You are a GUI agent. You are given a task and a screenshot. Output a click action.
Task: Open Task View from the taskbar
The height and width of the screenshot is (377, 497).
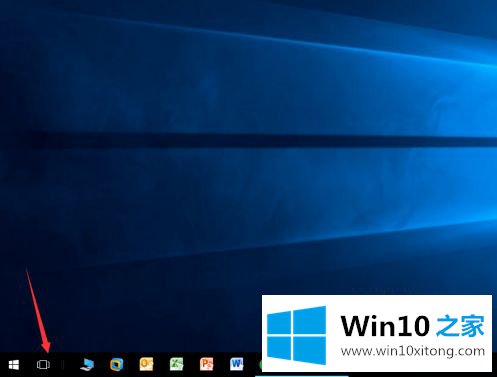[x=43, y=365]
